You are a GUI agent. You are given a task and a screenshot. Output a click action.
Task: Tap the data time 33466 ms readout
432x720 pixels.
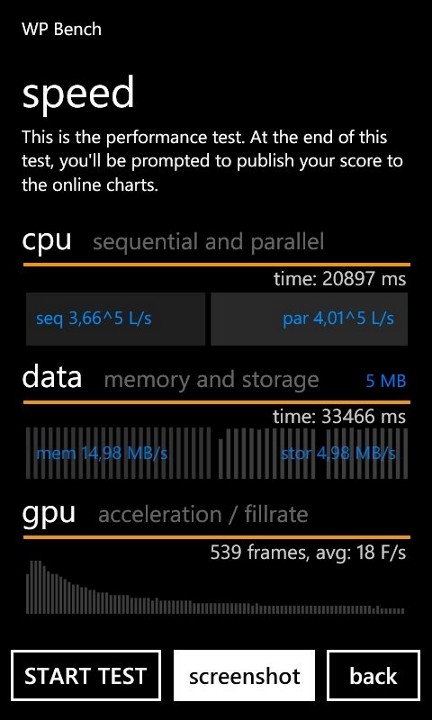pyautogui.click(x=339, y=416)
